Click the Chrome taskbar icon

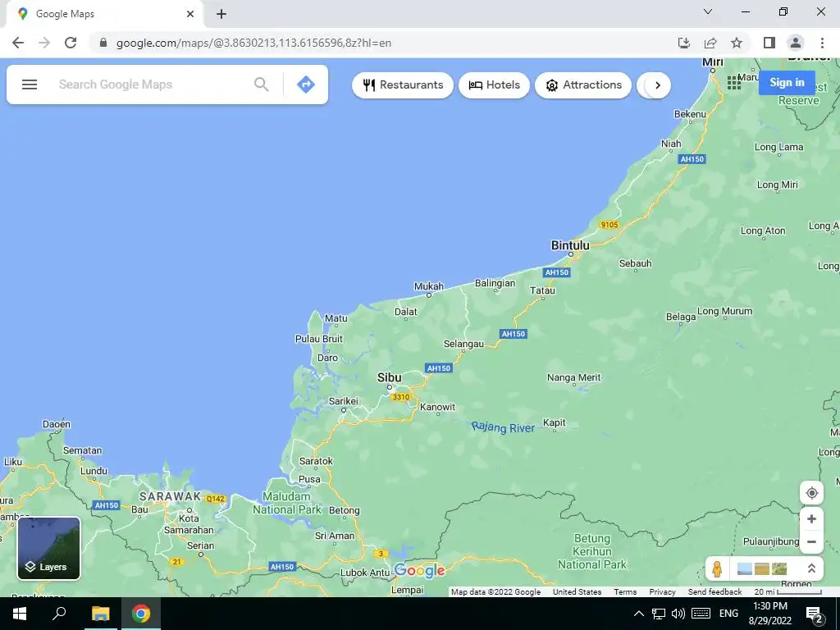click(x=141, y=614)
